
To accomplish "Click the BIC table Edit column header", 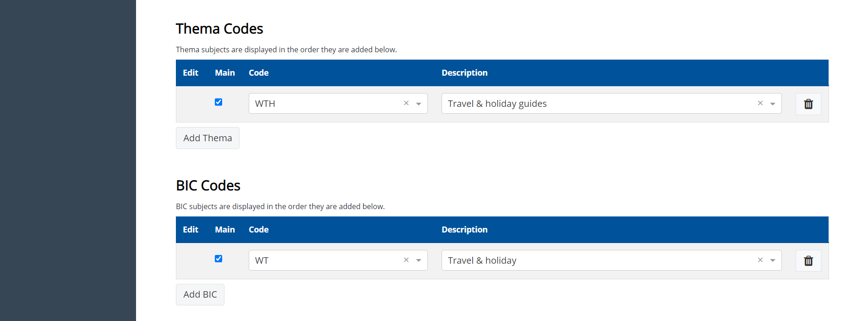I will [191, 230].
